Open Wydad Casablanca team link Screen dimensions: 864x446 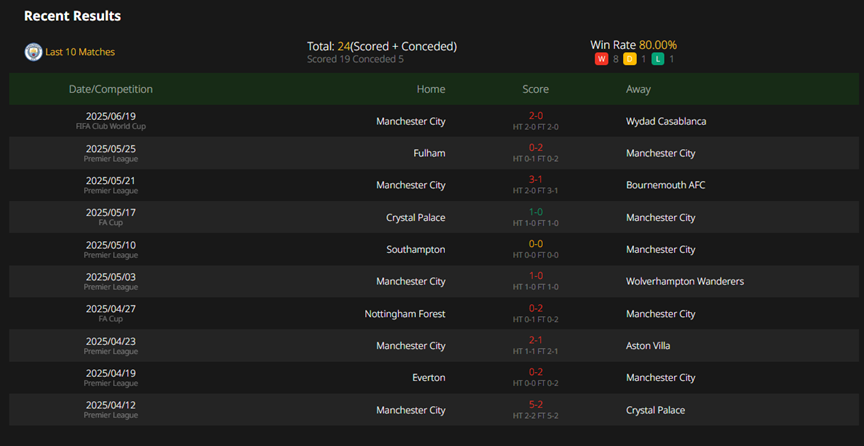tap(666, 121)
